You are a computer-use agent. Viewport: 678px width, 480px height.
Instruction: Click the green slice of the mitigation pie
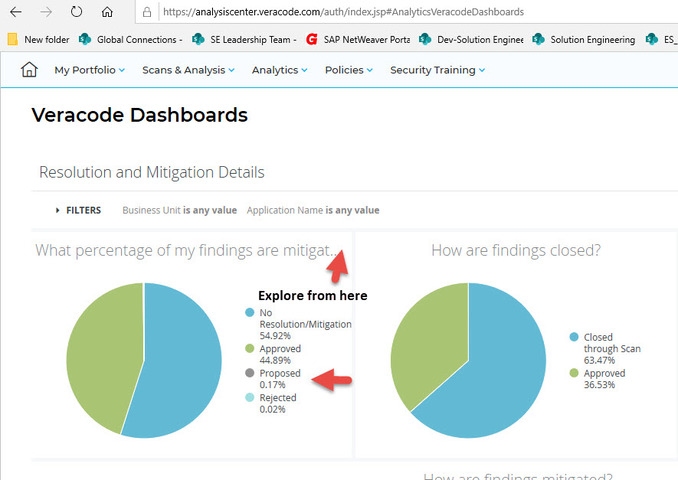pyautogui.click(x=104, y=355)
